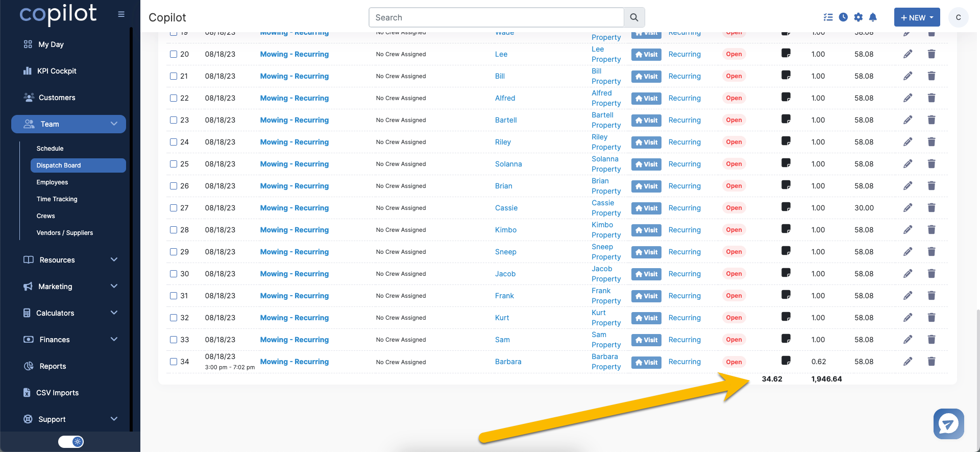Open Time Tracking under Team
980x452 pixels.
(x=57, y=199)
